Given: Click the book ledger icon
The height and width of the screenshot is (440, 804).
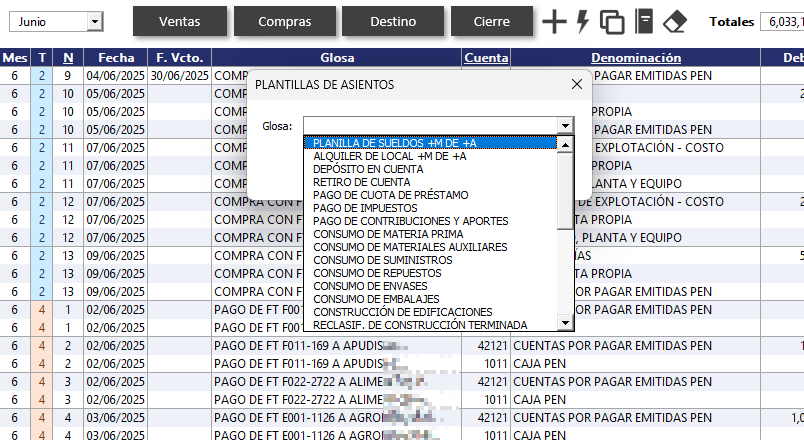Looking at the screenshot, I should 644,22.
